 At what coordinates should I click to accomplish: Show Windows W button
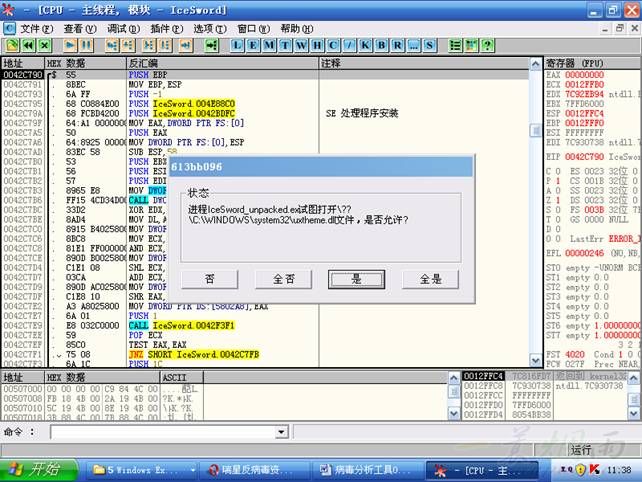pyautogui.click(x=301, y=45)
